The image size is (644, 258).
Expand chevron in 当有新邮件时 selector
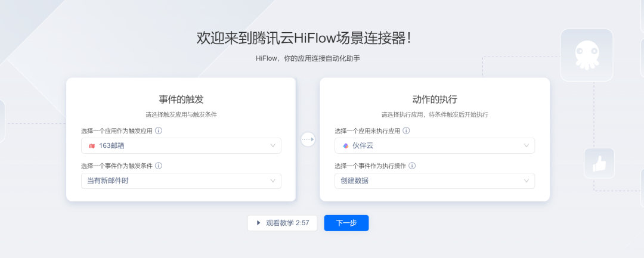click(273, 181)
